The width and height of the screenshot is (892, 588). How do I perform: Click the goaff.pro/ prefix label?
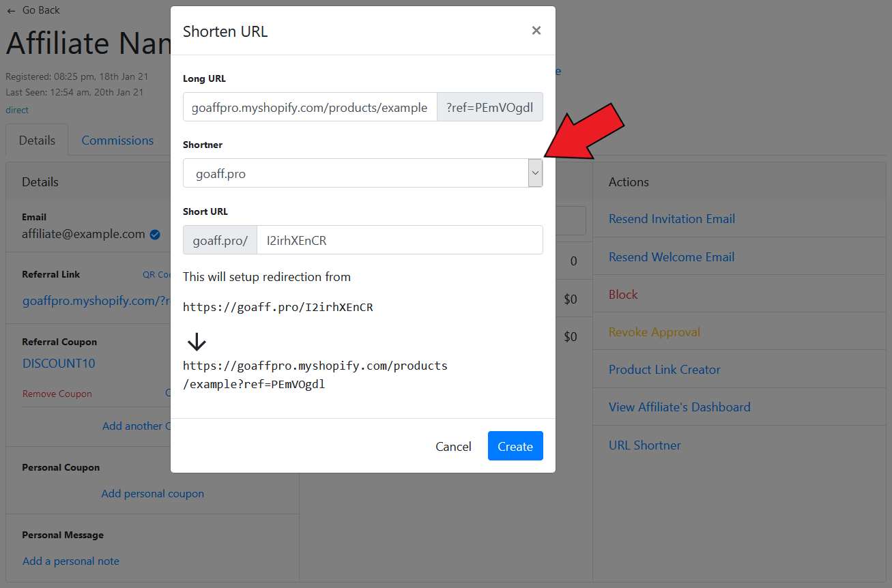220,240
